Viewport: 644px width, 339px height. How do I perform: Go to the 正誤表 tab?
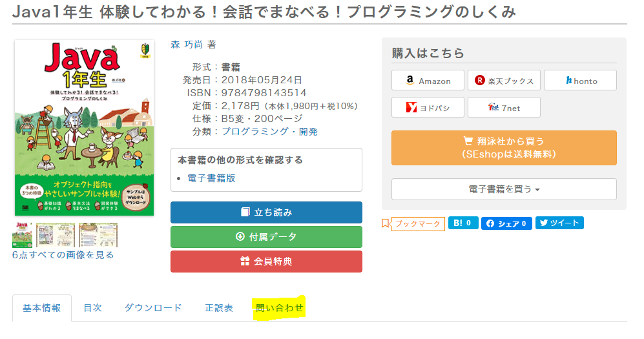click(x=219, y=308)
